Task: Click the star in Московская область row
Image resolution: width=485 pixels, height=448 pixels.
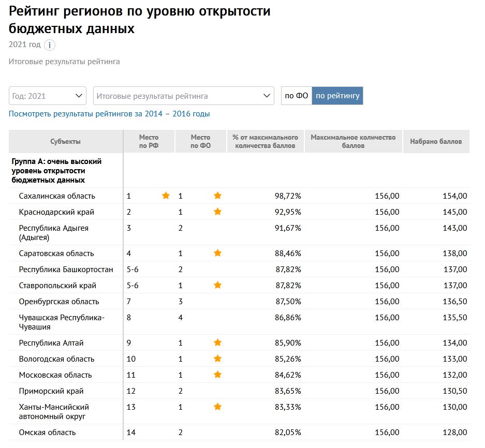Action: 217,375
